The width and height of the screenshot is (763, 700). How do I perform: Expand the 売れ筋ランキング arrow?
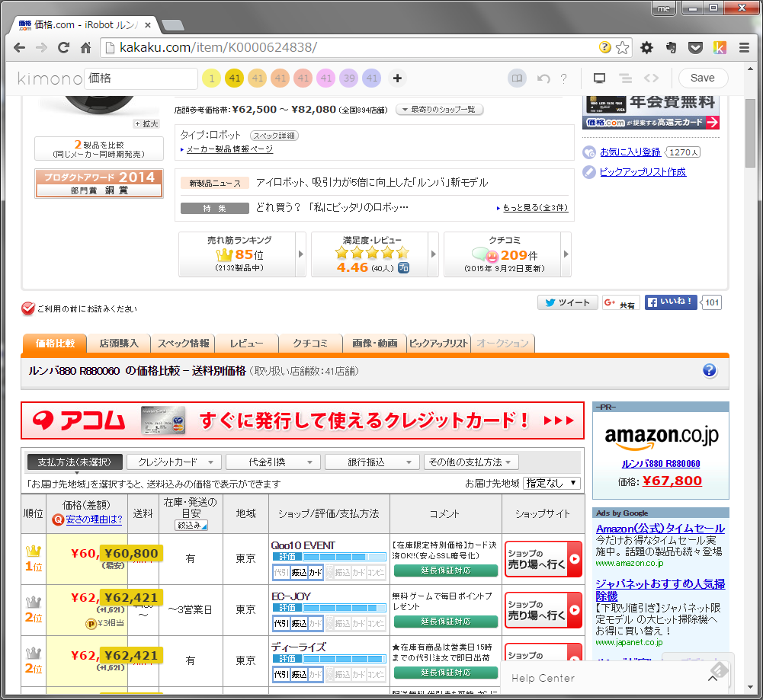(301, 254)
